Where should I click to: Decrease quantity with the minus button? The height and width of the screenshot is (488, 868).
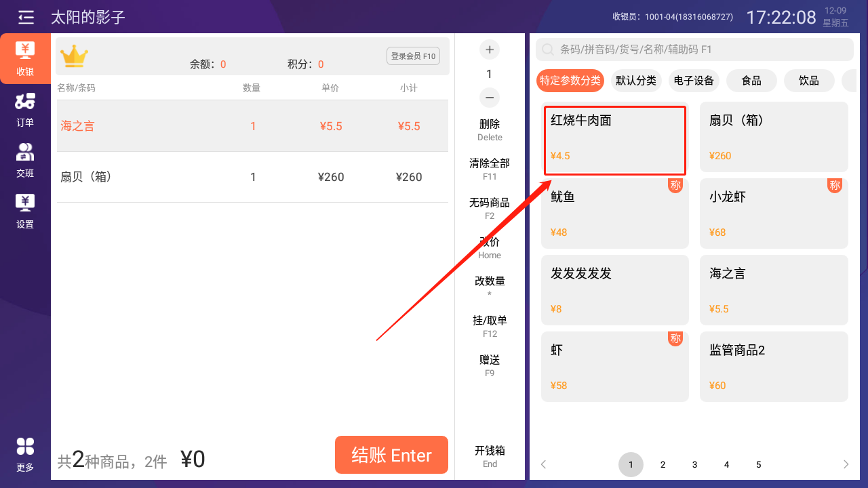click(490, 98)
